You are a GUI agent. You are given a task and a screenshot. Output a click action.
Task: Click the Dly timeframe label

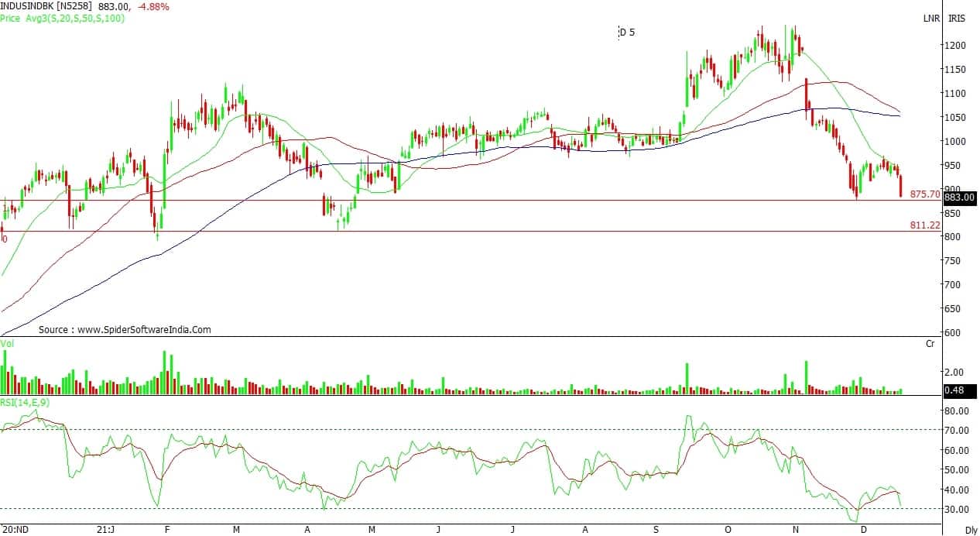(x=971, y=530)
